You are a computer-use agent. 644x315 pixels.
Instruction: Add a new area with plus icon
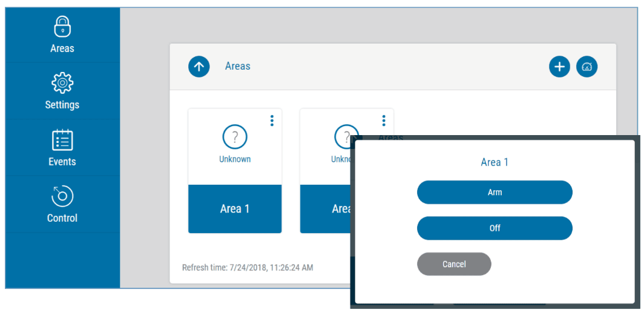(x=559, y=67)
